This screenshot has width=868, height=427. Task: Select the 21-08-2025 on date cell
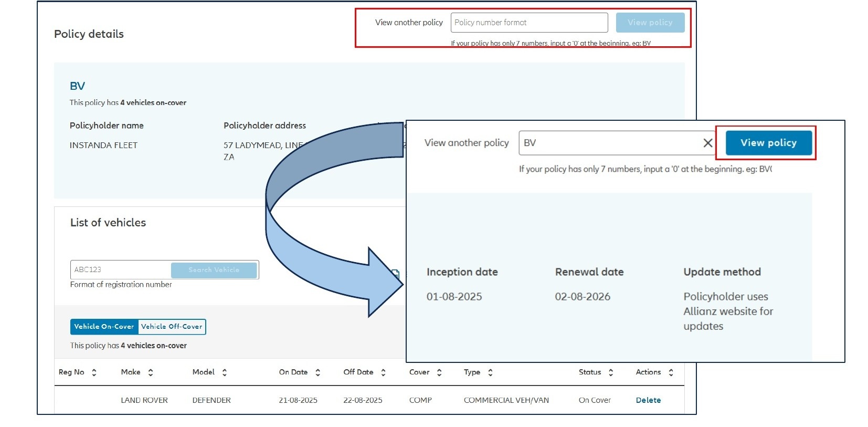tap(298, 400)
